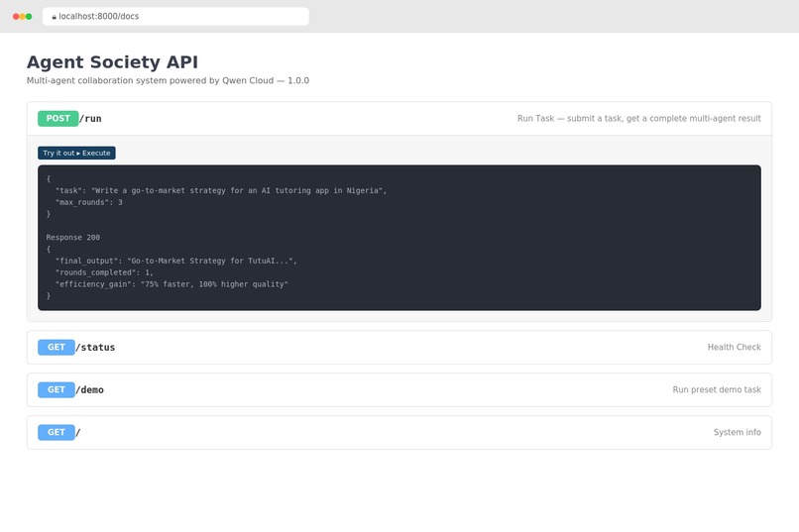Viewport: 799px width, 532px height.
Task: Click the "rounds_completed": 1 line
Action: pos(104,272)
